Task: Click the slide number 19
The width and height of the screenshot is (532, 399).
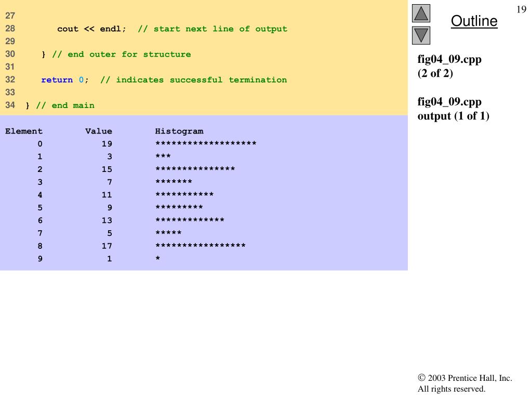Action: (521, 9)
